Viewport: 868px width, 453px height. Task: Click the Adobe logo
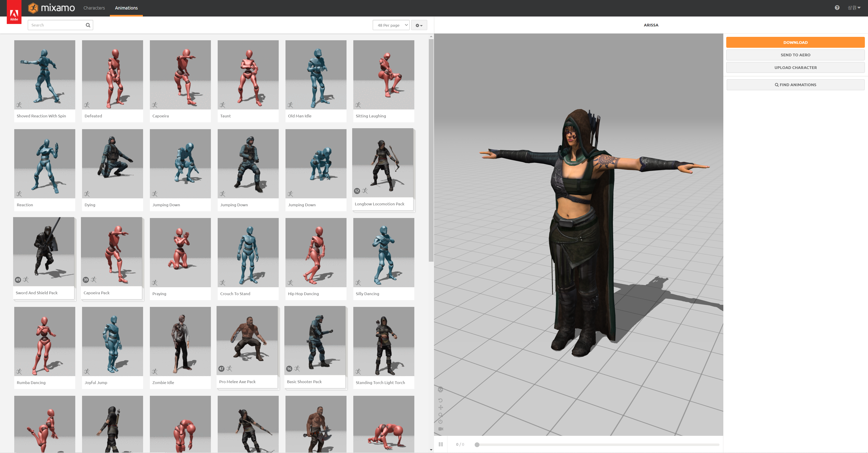pos(14,12)
